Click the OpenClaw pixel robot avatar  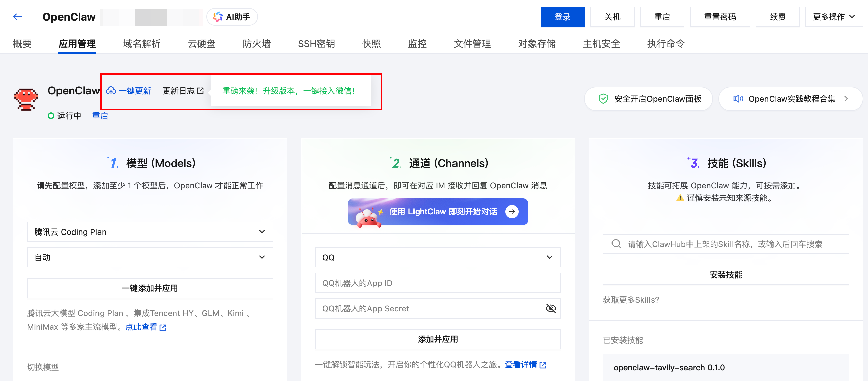click(x=26, y=99)
